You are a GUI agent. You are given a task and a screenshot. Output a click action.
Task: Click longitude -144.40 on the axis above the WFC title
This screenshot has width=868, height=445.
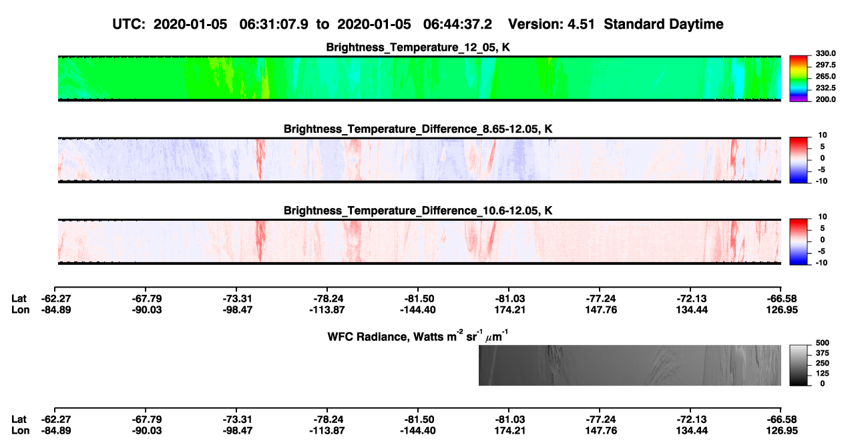pyautogui.click(x=417, y=310)
